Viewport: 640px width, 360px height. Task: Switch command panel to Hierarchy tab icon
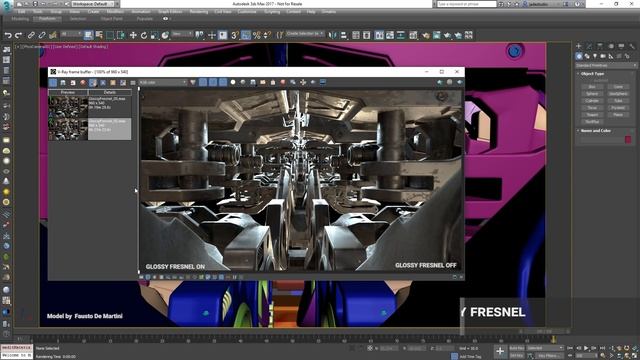[600, 46]
